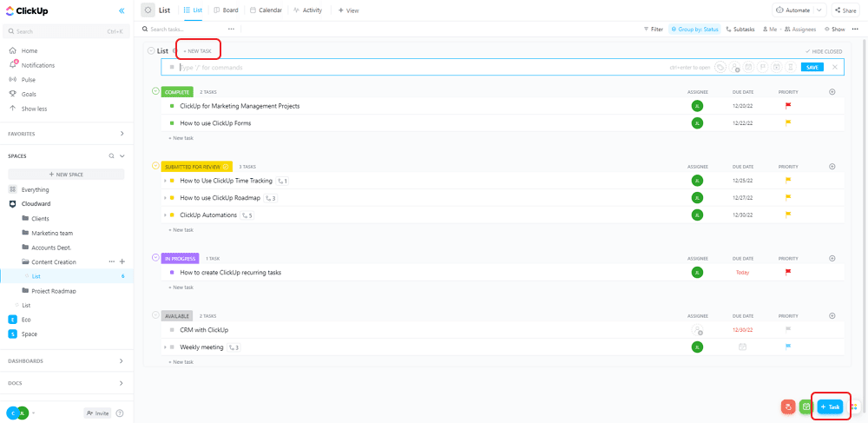Click + New Task next to List heading

click(x=198, y=51)
